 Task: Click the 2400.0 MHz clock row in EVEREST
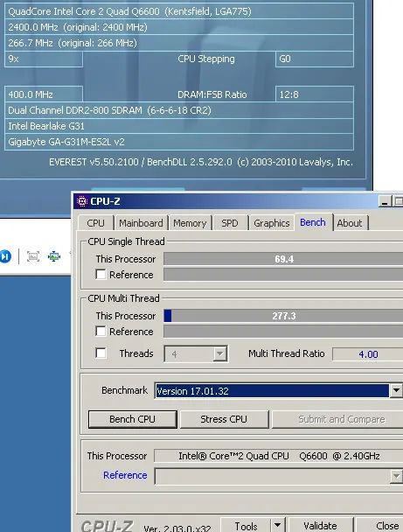pyautogui.click(x=179, y=27)
